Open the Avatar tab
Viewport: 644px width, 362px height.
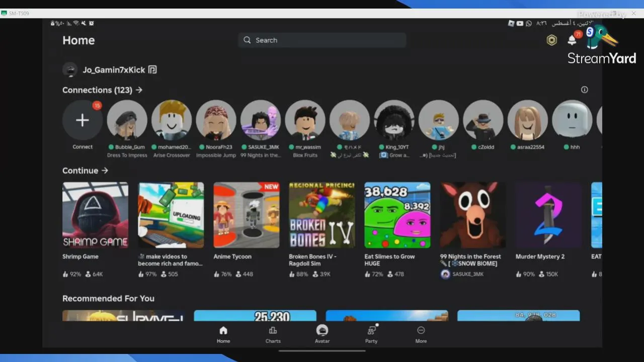pos(322,334)
